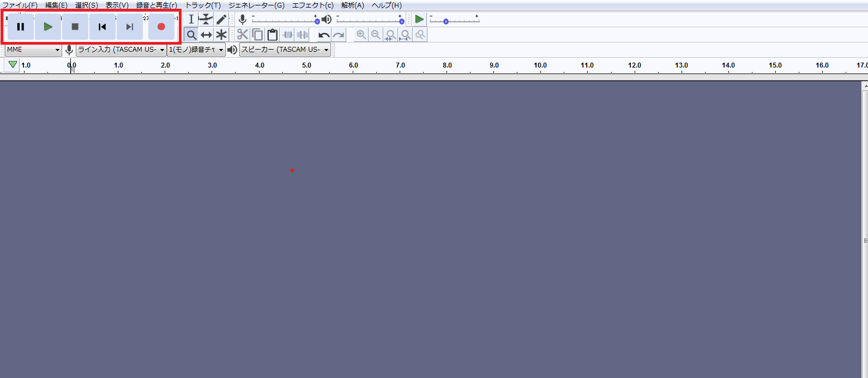Click the red Record button

(161, 27)
